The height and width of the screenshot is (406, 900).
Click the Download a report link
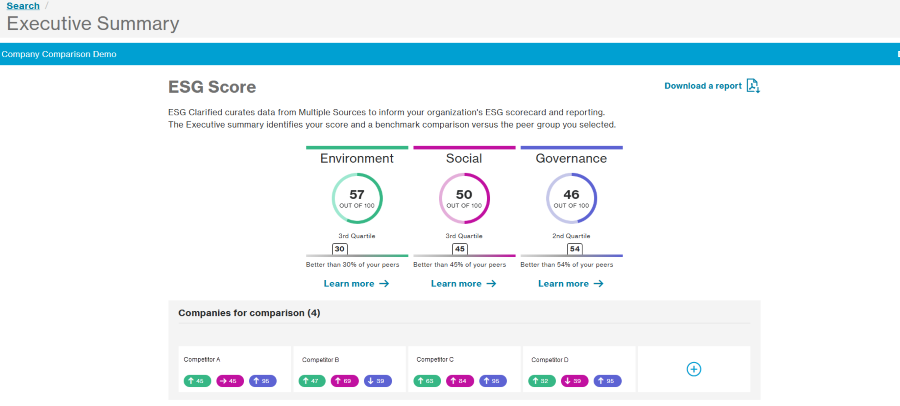point(703,86)
